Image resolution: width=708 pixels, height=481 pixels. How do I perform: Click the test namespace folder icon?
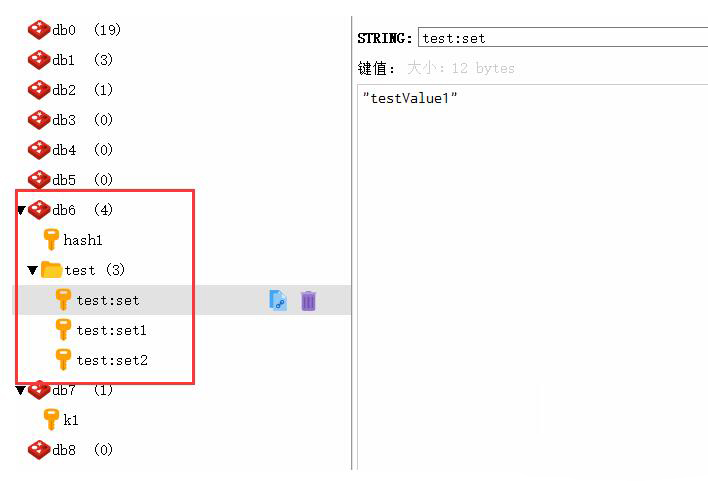[x=52, y=270]
